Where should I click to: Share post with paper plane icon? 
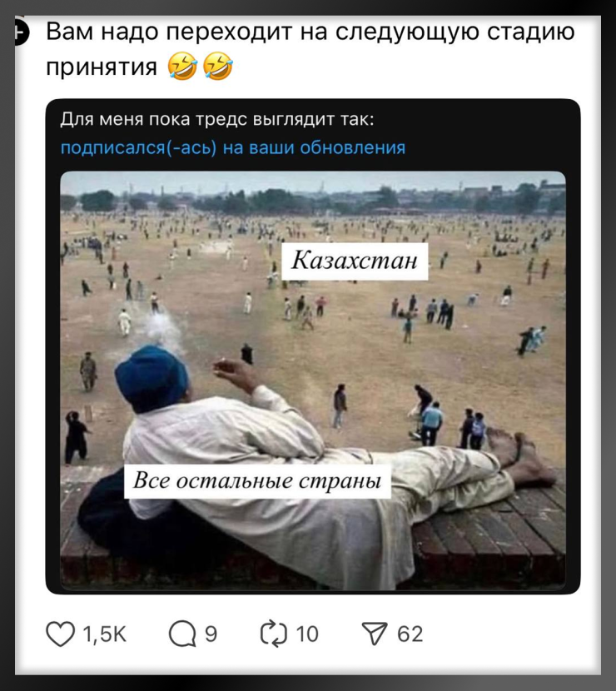click(375, 634)
